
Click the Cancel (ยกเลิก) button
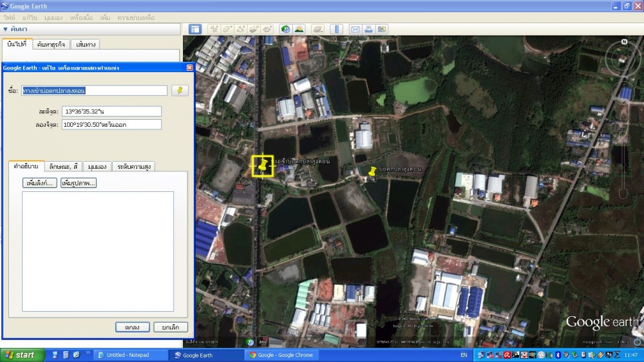coord(171,327)
